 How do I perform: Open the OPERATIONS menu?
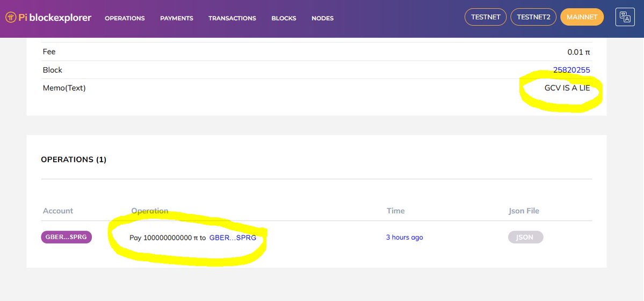coord(125,18)
